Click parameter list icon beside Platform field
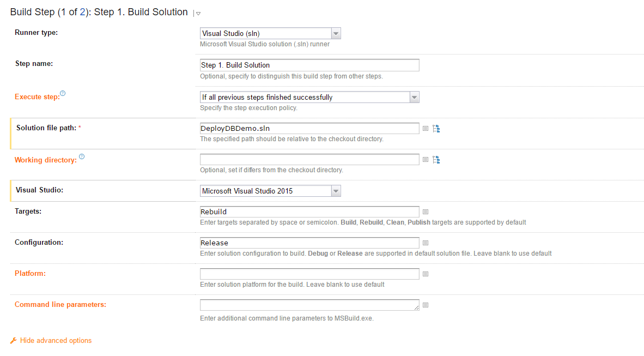Screen dimensions: 644x356 (x=426, y=274)
